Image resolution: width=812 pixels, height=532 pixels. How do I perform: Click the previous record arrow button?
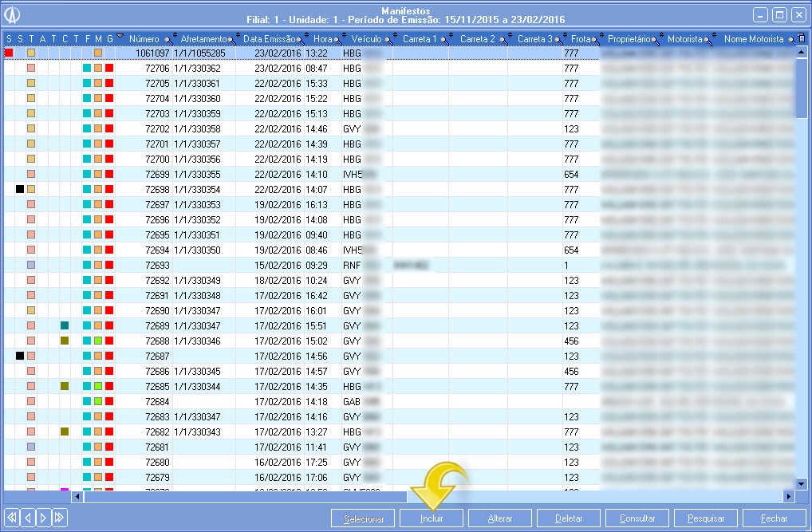28,518
